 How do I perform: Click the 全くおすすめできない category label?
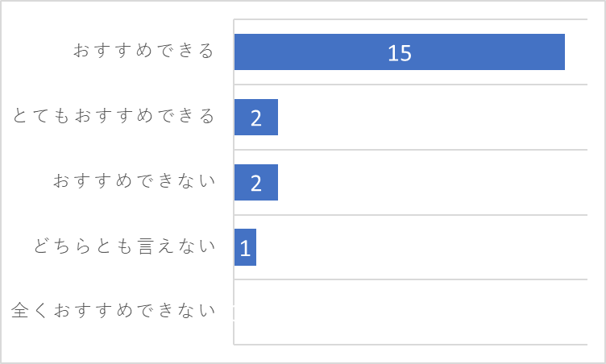[x=114, y=311]
